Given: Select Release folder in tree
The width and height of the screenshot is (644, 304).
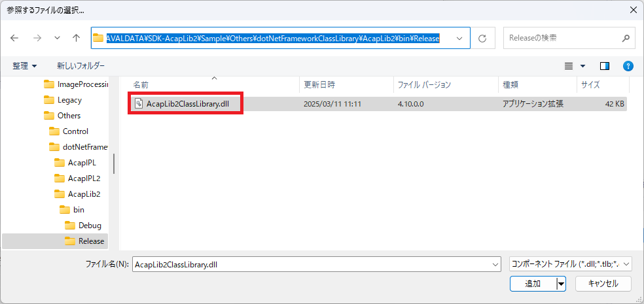Looking at the screenshot, I should tap(55, 241).
